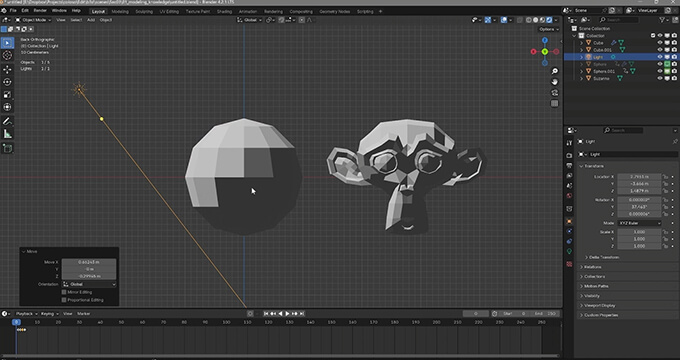Open the timeline Playback menu

26,314
